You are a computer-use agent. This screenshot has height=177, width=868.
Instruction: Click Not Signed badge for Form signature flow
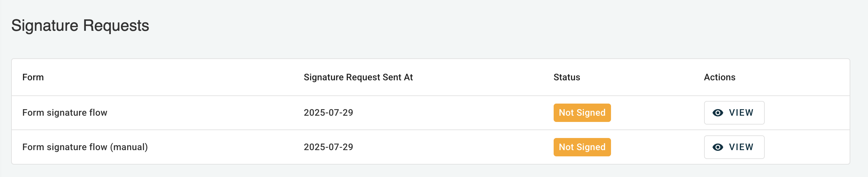coord(582,113)
